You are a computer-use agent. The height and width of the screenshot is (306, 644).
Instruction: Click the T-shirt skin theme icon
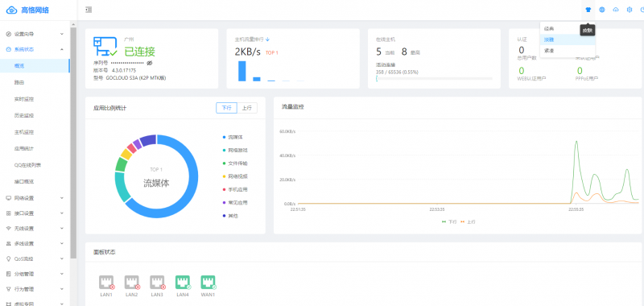(x=588, y=10)
